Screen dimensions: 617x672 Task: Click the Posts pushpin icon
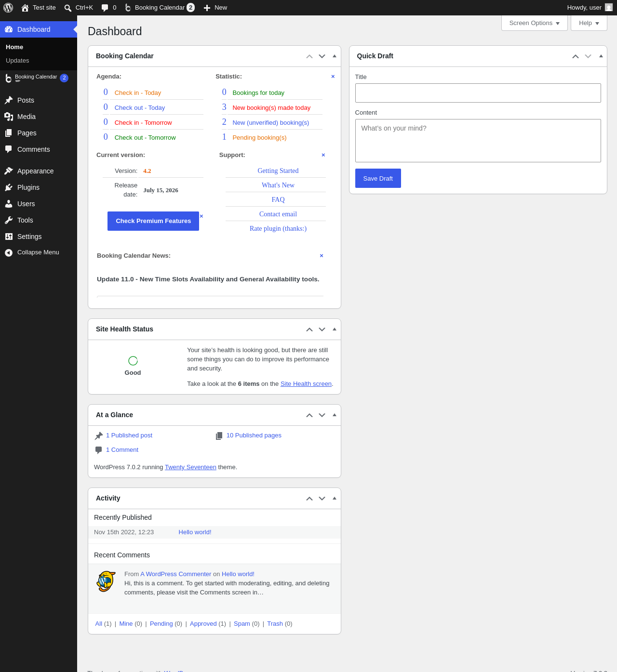pyautogui.click(x=9, y=100)
